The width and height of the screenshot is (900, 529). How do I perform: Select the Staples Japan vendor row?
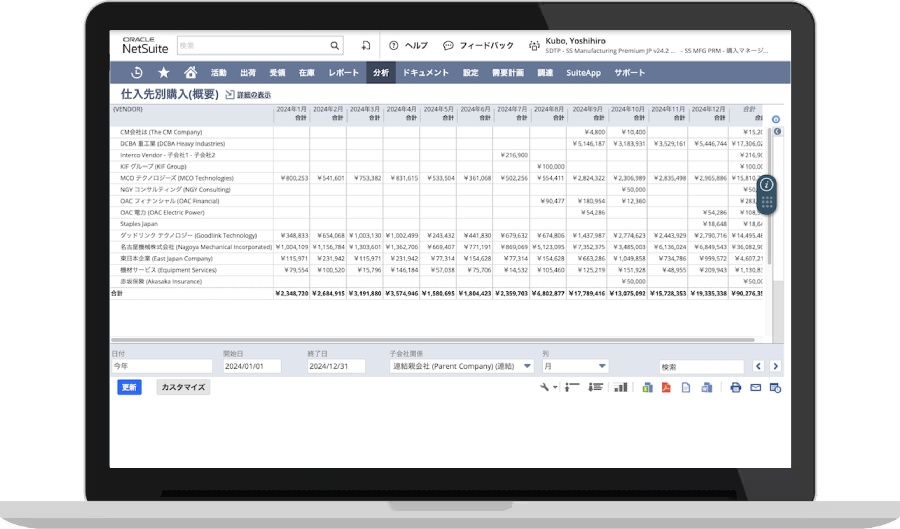coord(436,224)
